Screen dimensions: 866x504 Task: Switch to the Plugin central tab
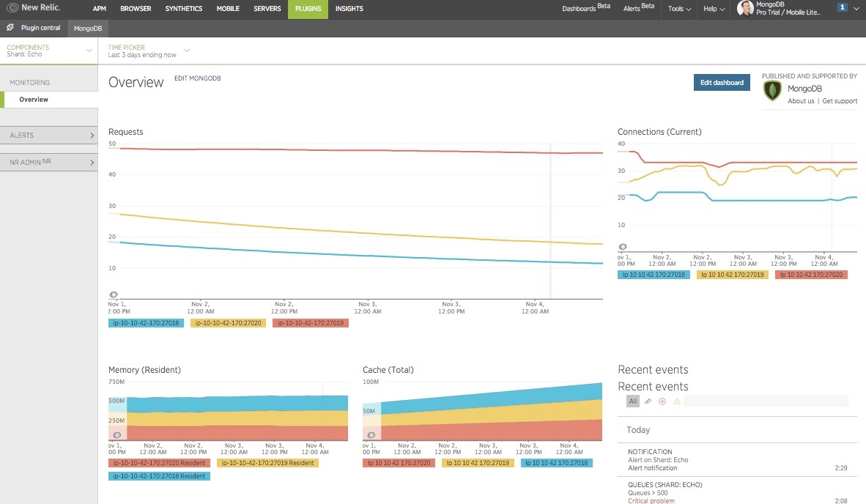[34, 28]
